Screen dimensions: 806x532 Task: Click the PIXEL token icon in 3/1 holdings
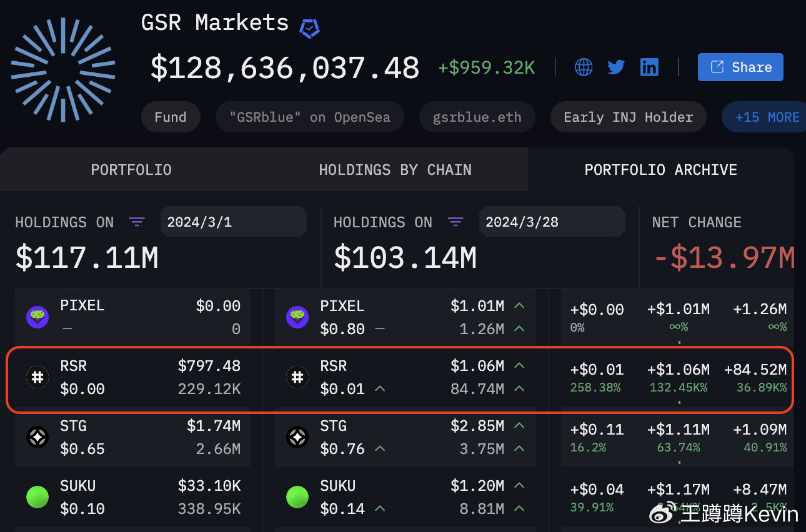pos(37,317)
